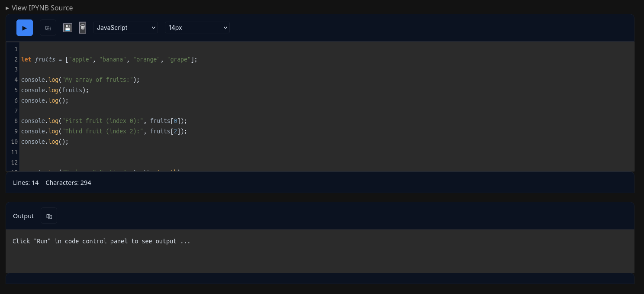
Task: Click line number 7 in the gutter
Action: coord(16,111)
